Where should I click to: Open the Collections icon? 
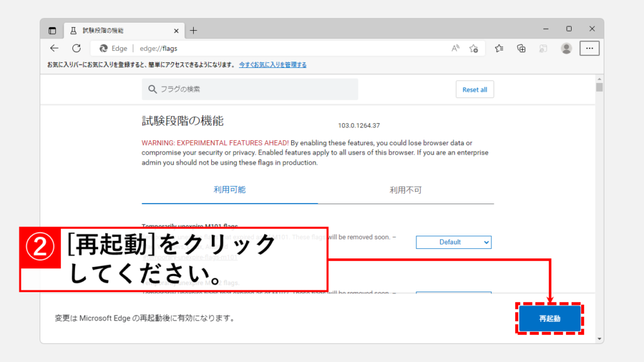click(521, 48)
